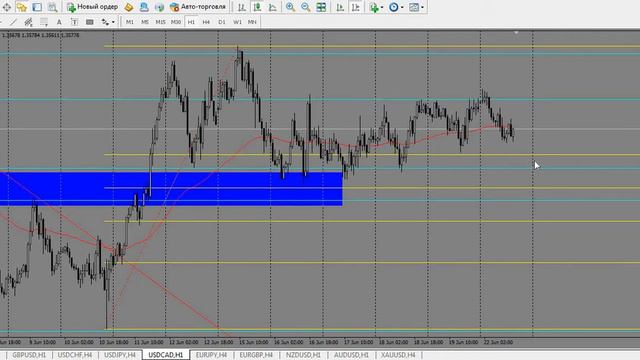Select the MN timeframe button
This screenshot has width=640, height=360.
252,22
